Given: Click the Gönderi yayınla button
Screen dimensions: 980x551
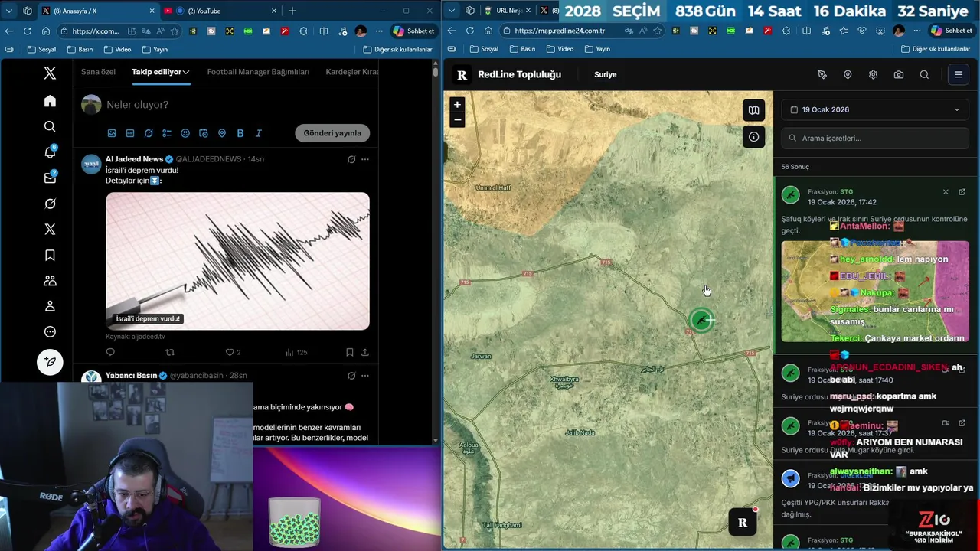Looking at the screenshot, I should pos(332,133).
